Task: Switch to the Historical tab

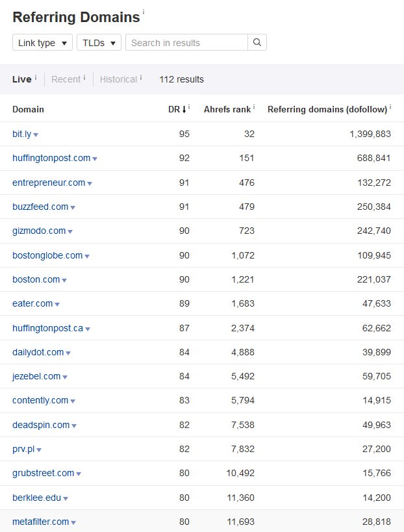Action: (118, 79)
